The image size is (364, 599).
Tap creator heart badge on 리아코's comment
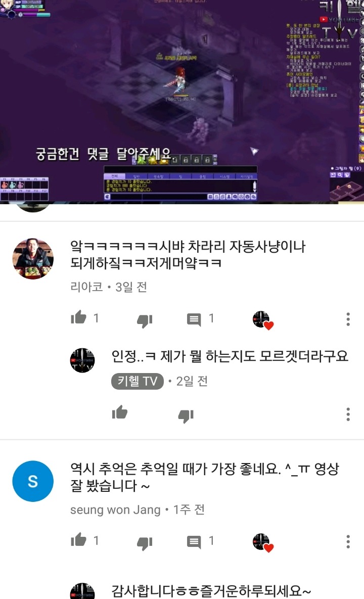tap(263, 320)
